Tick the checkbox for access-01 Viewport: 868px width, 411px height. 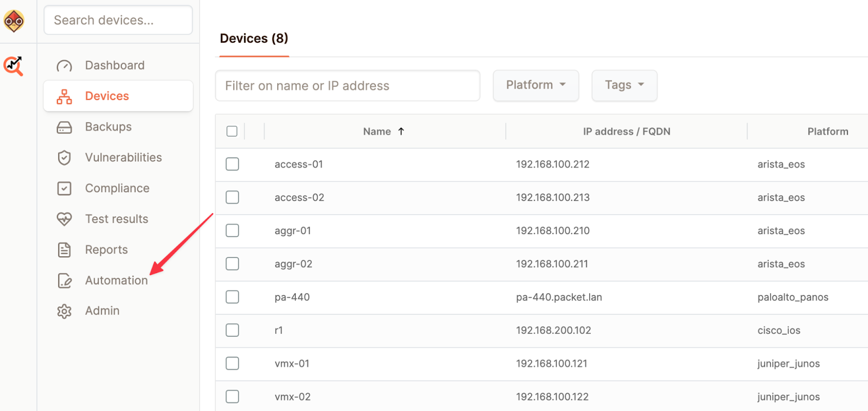pos(232,164)
